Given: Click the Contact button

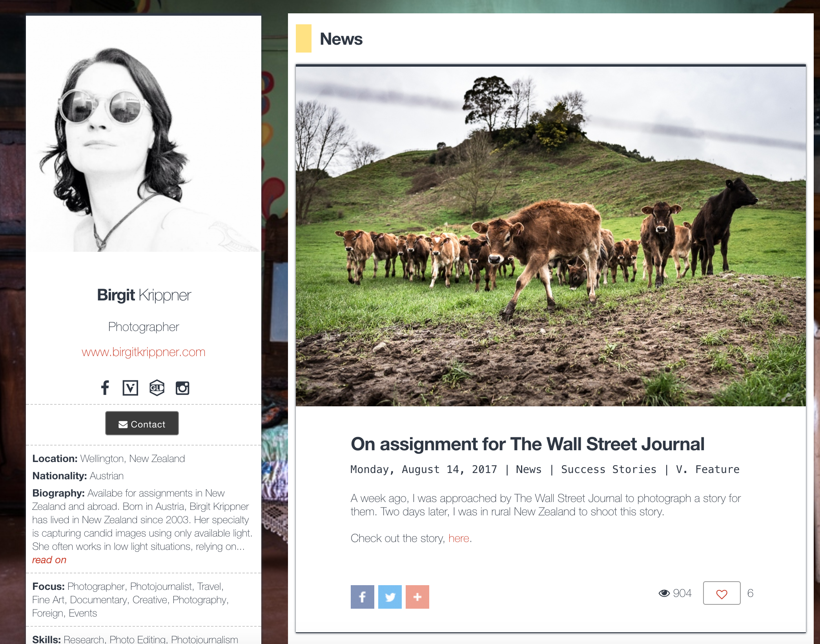Looking at the screenshot, I should (x=142, y=423).
